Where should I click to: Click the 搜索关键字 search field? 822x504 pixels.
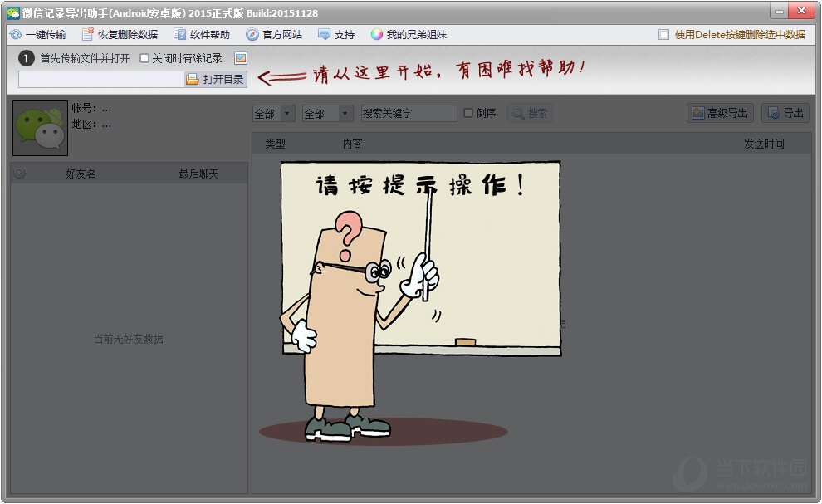[x=409, y=113]
